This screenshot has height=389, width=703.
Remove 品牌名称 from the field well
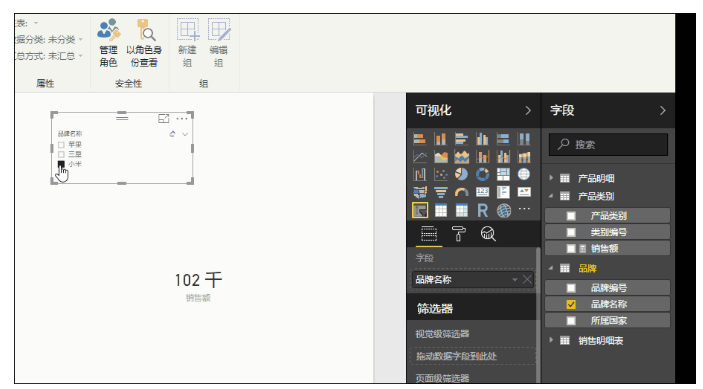(527, 280)
